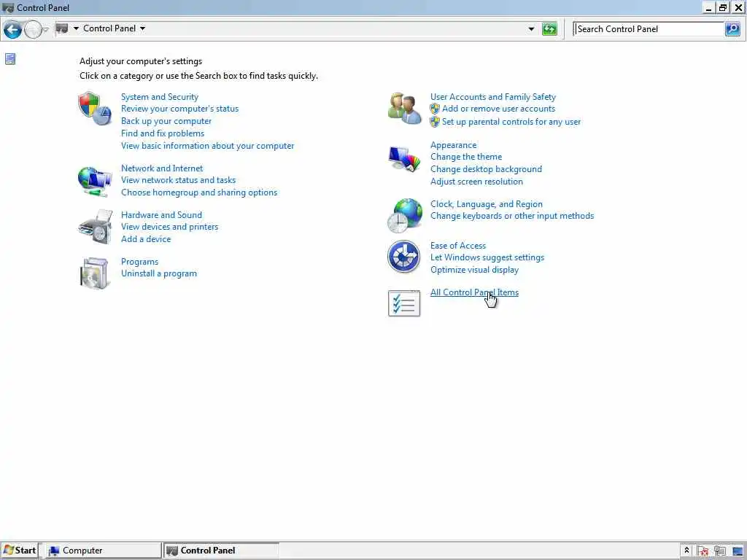Image resolution: width=747 pixels, height=560 pixels.
Task: Click View basic information about your computer
Action: (x=207, y=146)
